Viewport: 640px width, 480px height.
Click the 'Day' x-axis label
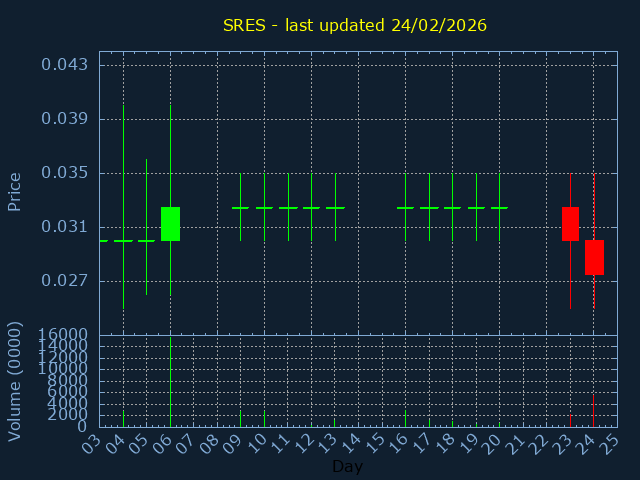pos(347,467)
